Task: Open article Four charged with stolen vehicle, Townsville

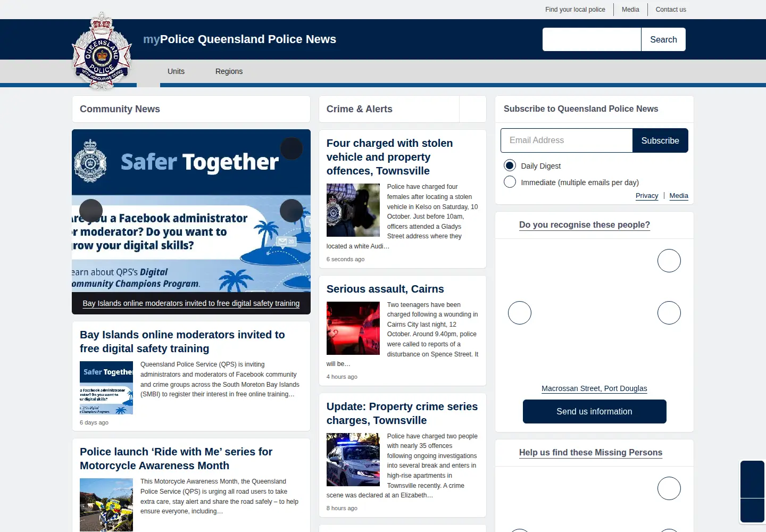Action: [390, 157]
